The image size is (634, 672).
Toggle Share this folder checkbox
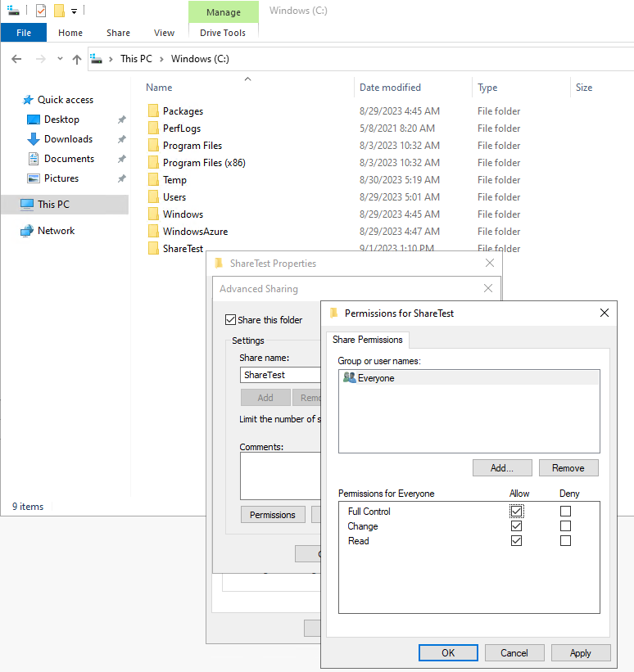pos(230,320)
